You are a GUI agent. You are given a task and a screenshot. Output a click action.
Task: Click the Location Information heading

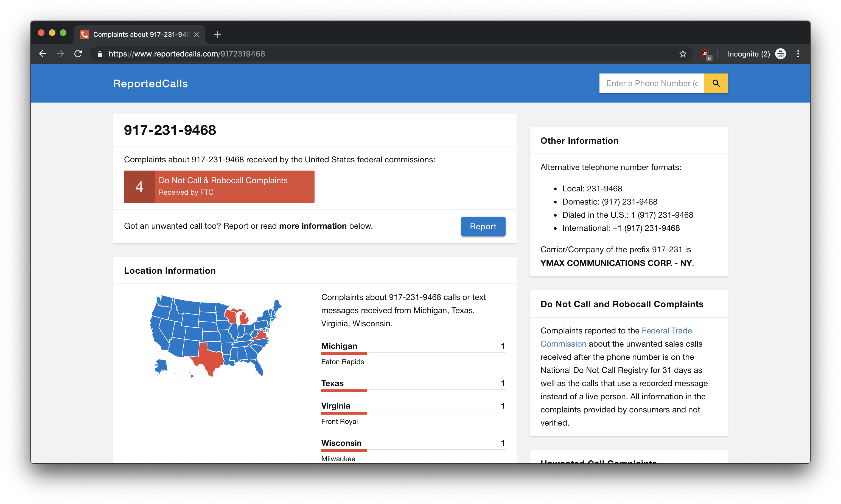tap(170, 270)
